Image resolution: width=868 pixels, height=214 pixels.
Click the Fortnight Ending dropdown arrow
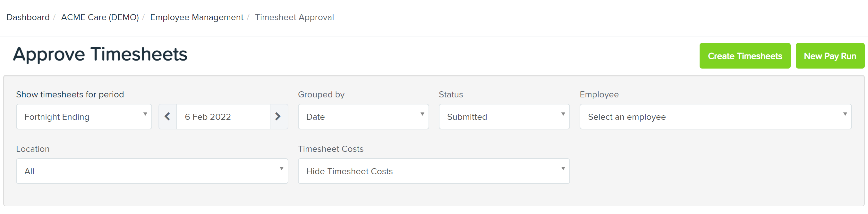coord(146,115)
